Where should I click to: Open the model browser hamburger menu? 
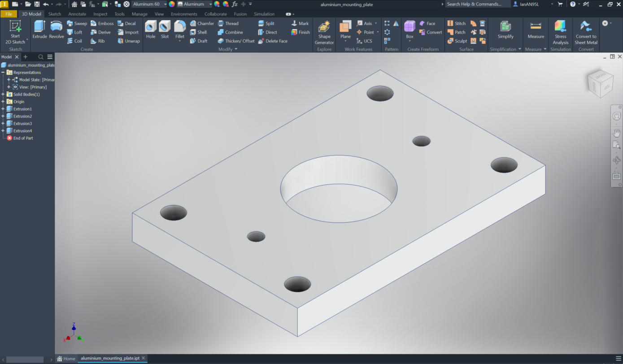tap(50, 57)
